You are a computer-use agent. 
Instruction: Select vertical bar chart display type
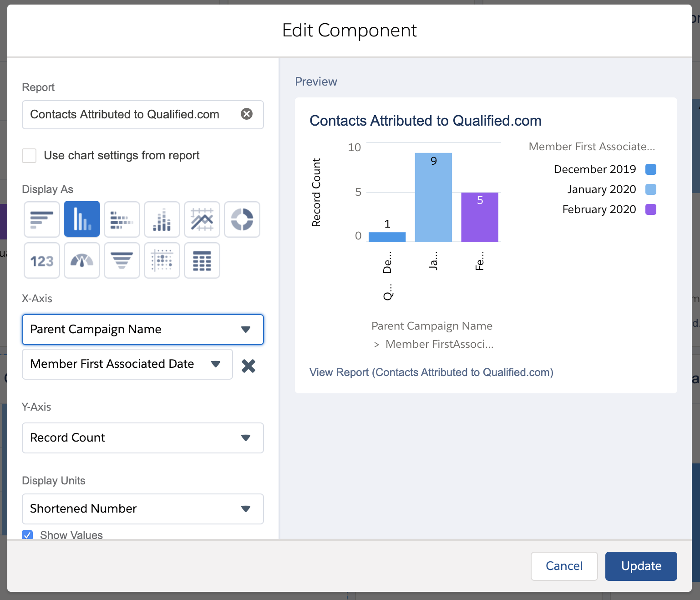(x=82, y=219)
